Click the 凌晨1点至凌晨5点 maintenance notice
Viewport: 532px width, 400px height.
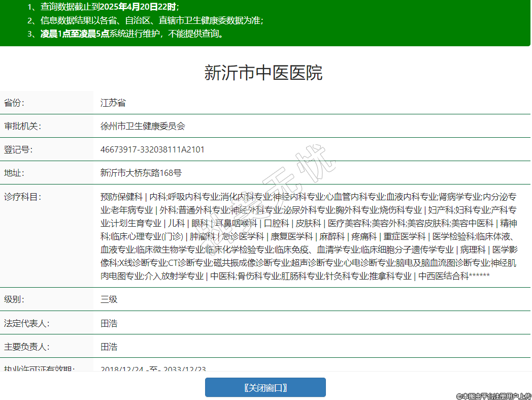point(75,34)
